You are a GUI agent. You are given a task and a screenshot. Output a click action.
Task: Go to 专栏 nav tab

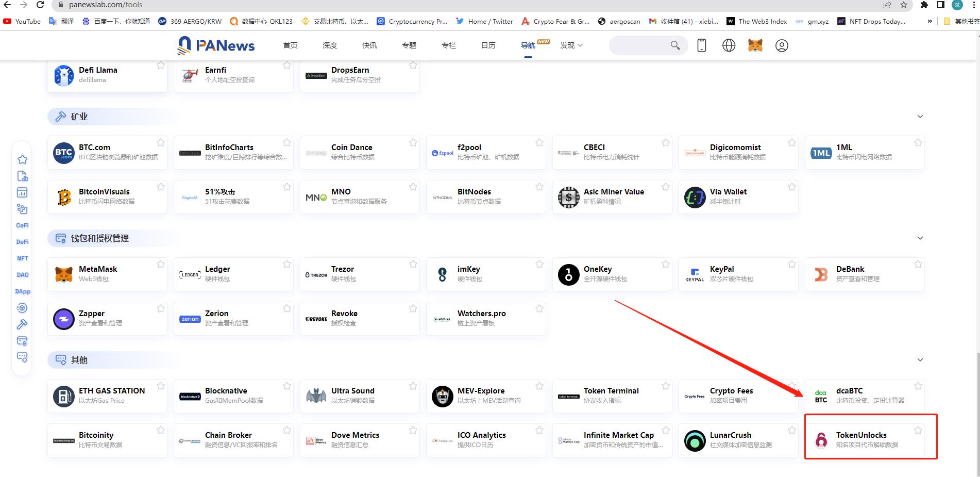coord(449,45)
